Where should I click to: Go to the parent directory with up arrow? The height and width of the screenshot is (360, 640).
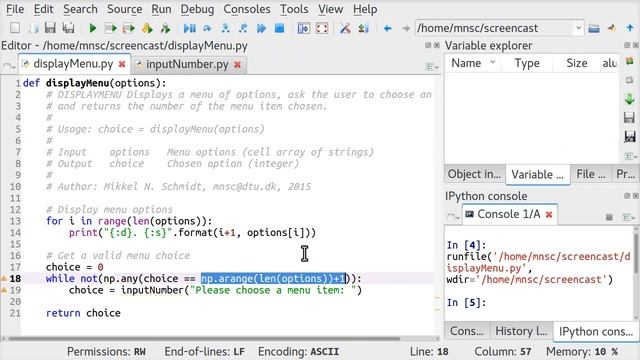pyautogui.click(x=630, y=28)
